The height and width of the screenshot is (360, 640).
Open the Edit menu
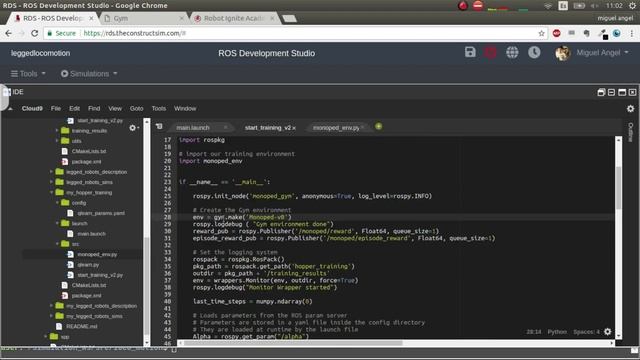pyautogui.click(x=74, y=109)
